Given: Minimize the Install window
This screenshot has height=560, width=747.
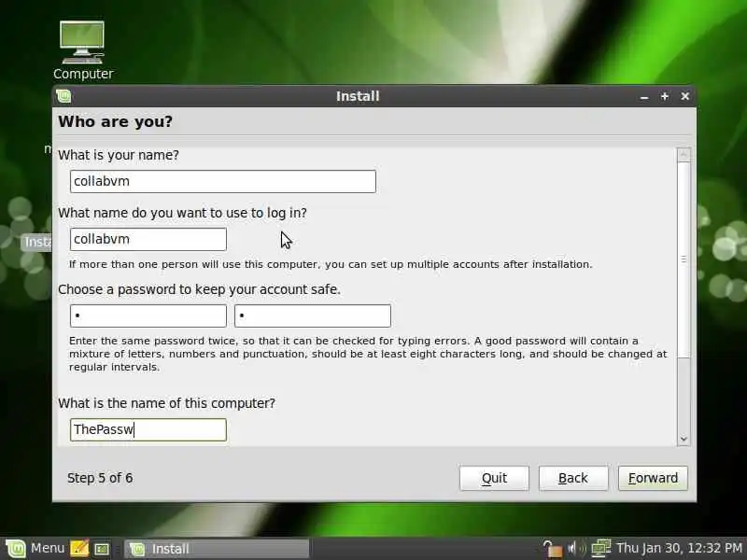Looking at the screenshot, I should 644,97.
